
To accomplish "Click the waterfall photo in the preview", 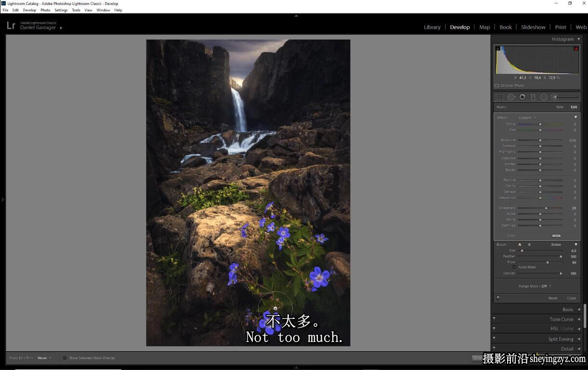I will point(248,193).
